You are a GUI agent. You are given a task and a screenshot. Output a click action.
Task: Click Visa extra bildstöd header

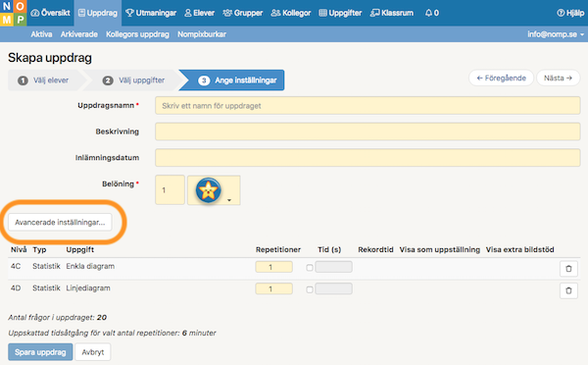pos(519,250)
